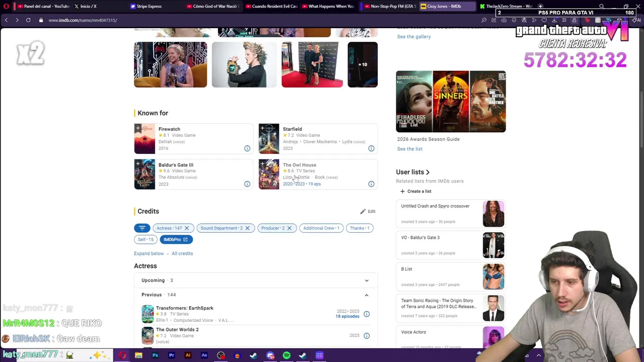Open info for Transformers: EarthSpark credit
This screenshot has width=644, height=362.
(x=367, y=314)
